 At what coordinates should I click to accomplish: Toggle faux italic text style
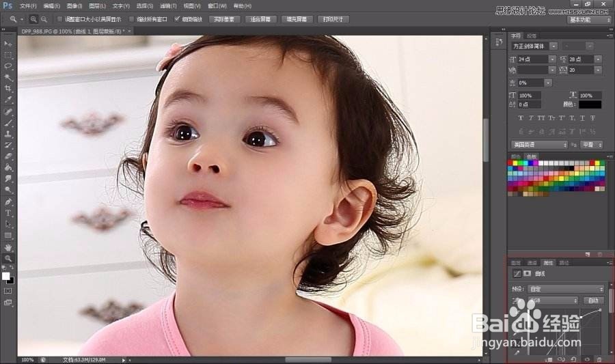531,118
